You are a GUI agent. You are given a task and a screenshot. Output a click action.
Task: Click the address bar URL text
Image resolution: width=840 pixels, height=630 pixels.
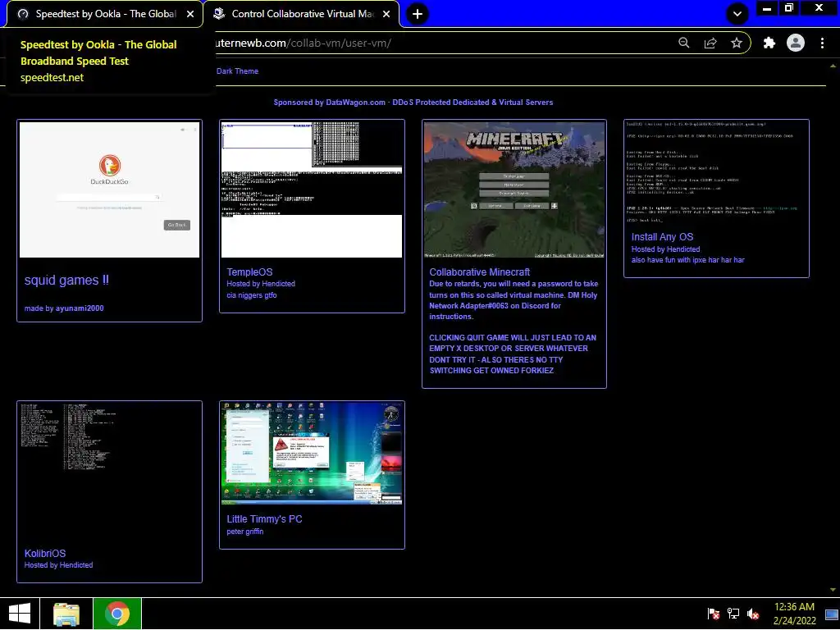click(304, 43)
